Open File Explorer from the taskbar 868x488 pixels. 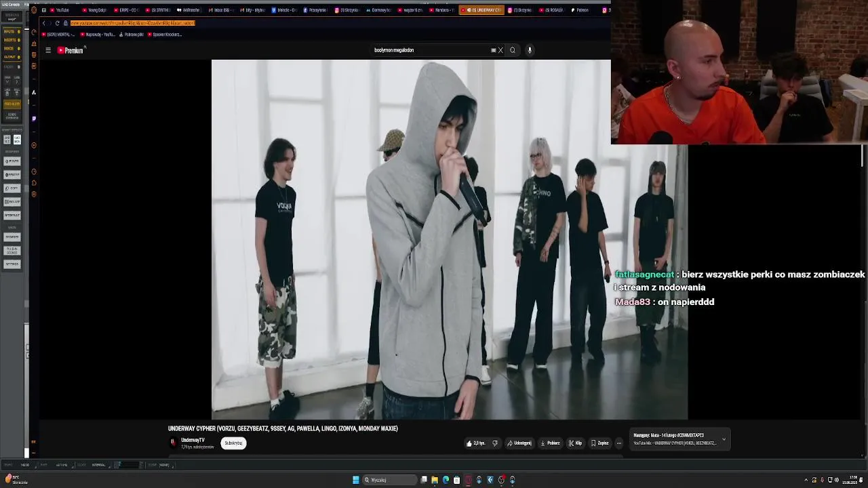pos(435,480)
